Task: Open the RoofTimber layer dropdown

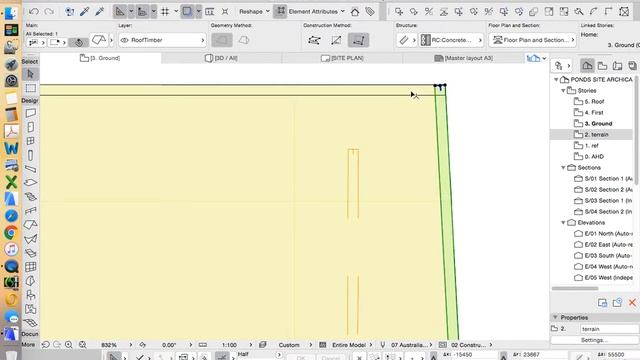Action: pyautogui.click(x=162, y=40)
